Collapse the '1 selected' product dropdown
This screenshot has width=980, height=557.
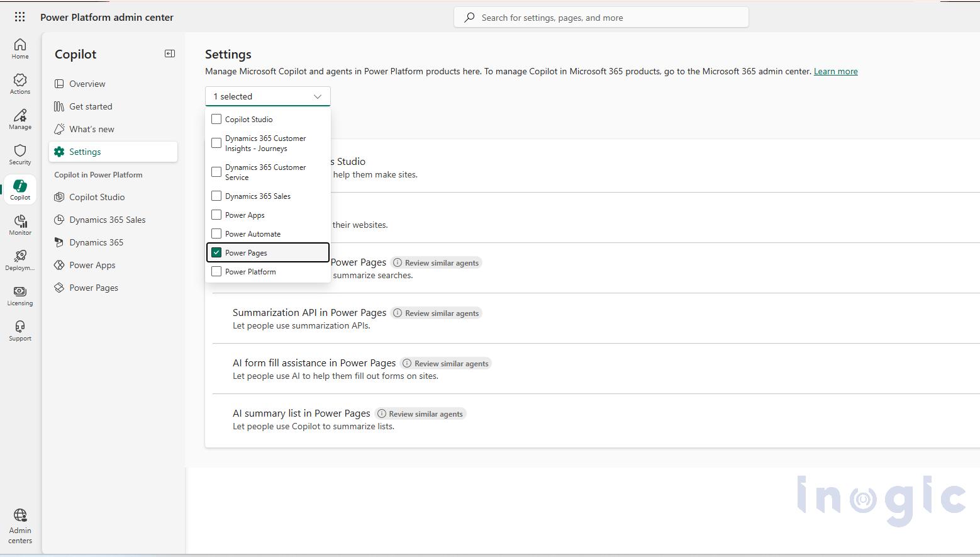click(267, 96)
